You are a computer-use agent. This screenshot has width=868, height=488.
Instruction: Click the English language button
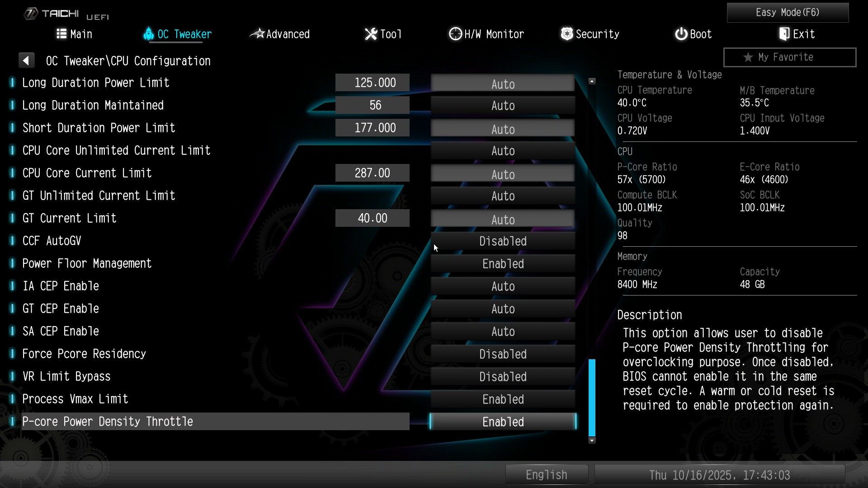(x=546, y=475)
